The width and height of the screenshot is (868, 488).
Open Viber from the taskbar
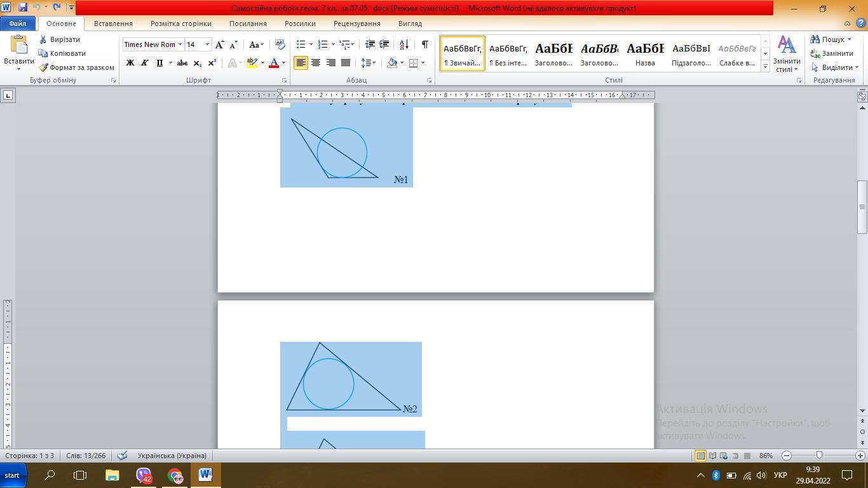pos(144,475)
